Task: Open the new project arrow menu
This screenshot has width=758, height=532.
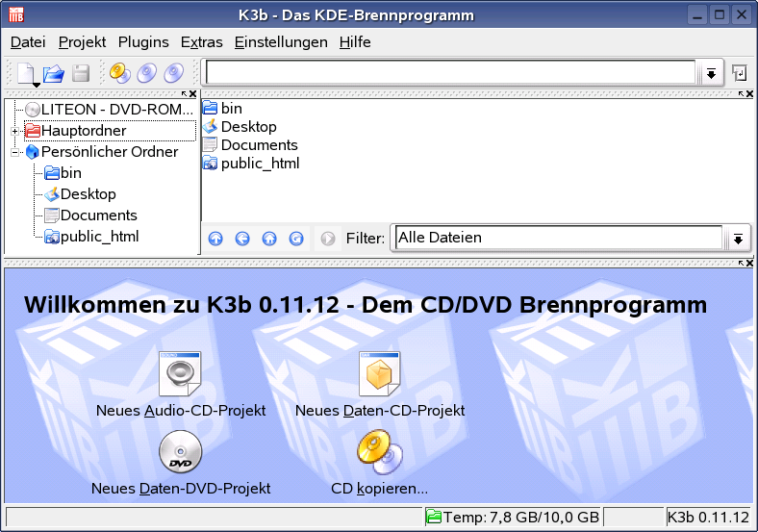Action: coord(37,85)
